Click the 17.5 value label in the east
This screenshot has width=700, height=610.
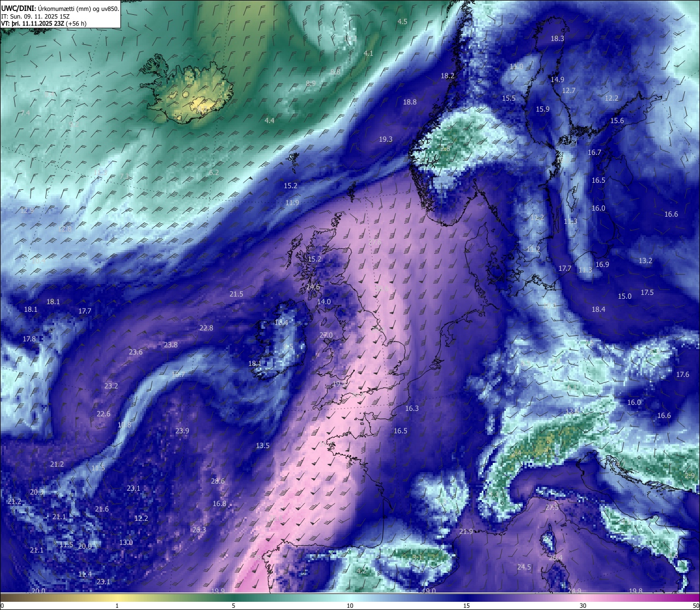647,293
